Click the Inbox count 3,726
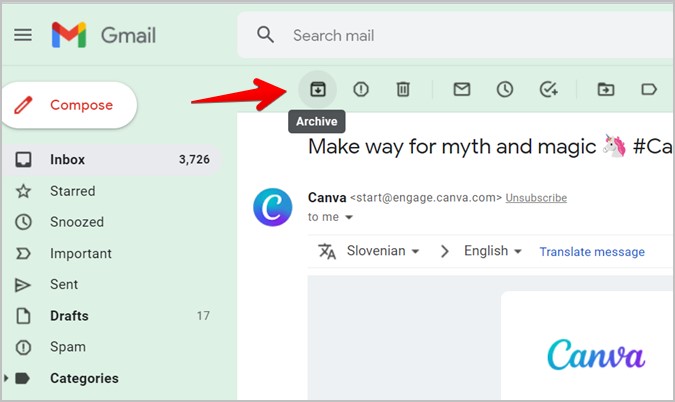Screen dimensions: 675x402 [x=194, y=160]
